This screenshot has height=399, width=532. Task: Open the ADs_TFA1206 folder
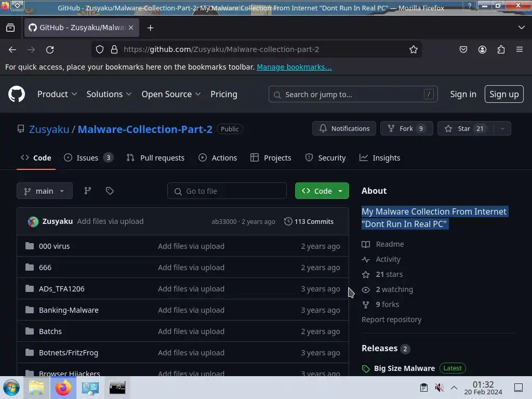[x=62, y=289]
